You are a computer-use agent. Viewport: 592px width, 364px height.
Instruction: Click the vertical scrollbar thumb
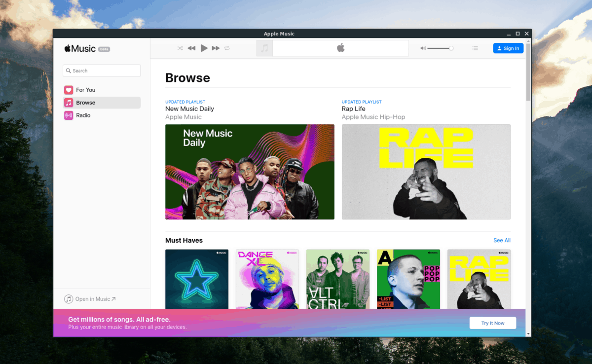click(528, 72)
